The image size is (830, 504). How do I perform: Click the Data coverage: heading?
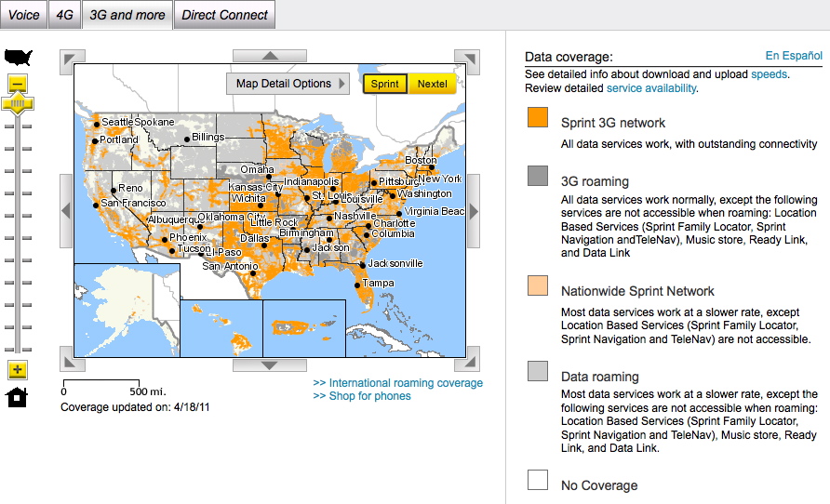(569, 57)
